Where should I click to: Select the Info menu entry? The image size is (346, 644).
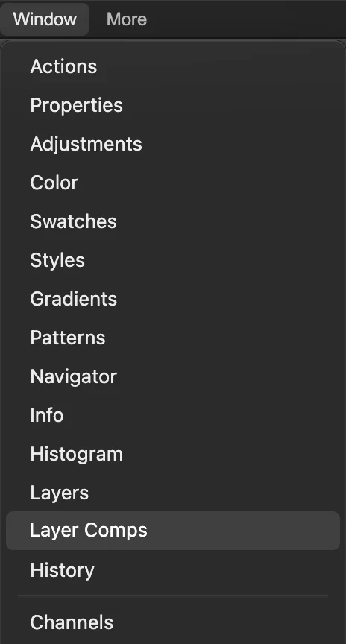point(173,415)
